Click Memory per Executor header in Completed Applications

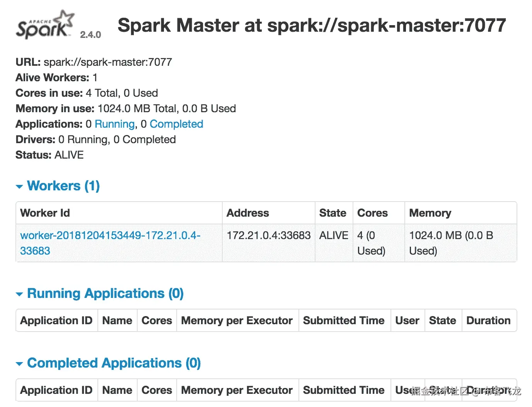click(237, 390)
